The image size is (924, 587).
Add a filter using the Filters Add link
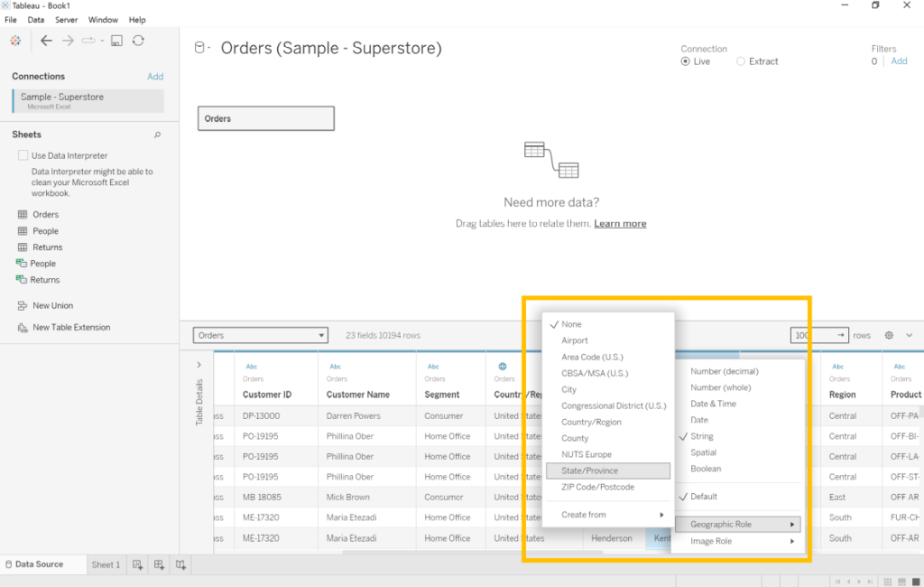[899, 61]
